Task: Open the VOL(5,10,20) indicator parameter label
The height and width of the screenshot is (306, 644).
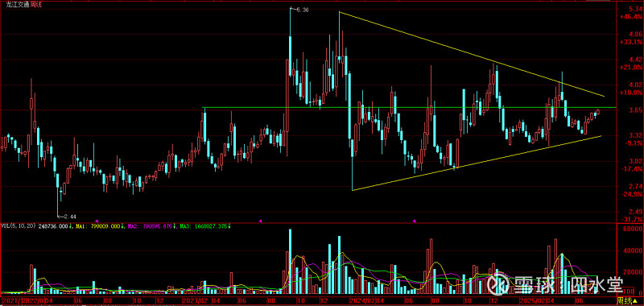Action: [19, 226]
